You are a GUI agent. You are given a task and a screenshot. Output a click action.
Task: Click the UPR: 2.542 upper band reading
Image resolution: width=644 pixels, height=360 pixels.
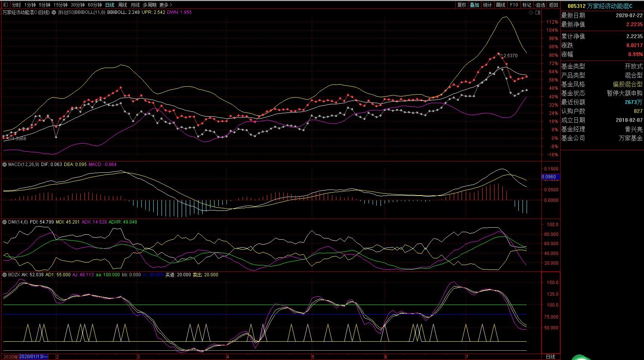[153, 12]
